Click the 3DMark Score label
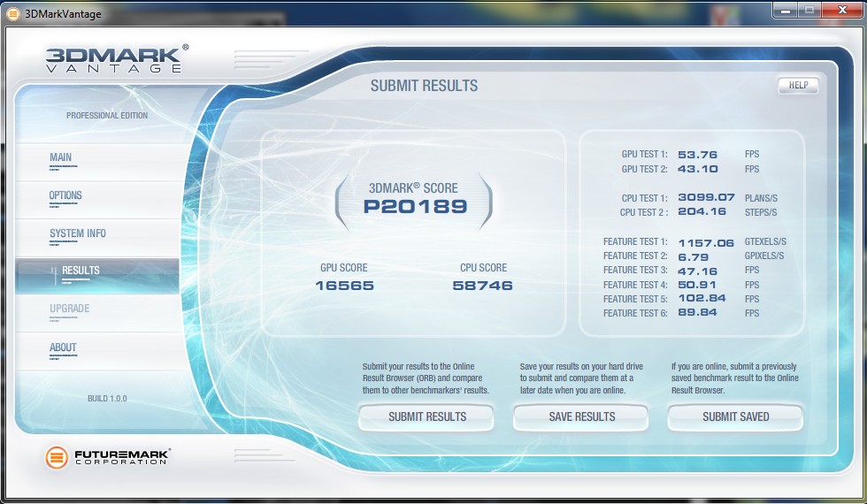Viewport: 867px width, 504px height. coord(413,188)
